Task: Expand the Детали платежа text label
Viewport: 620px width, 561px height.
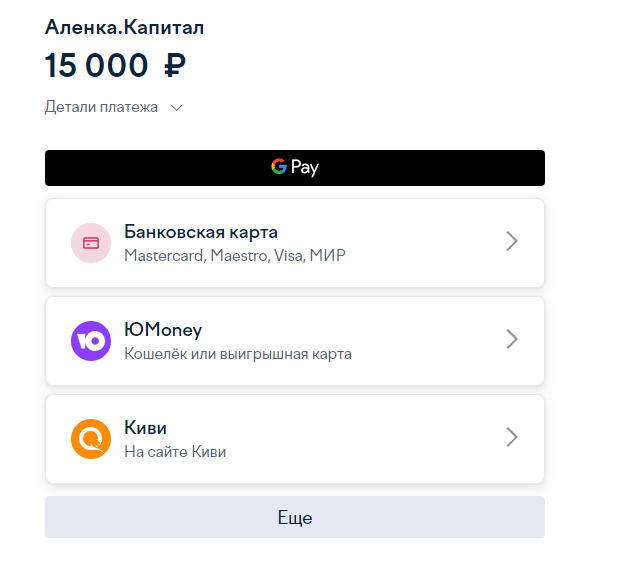Action: point(101,107)
